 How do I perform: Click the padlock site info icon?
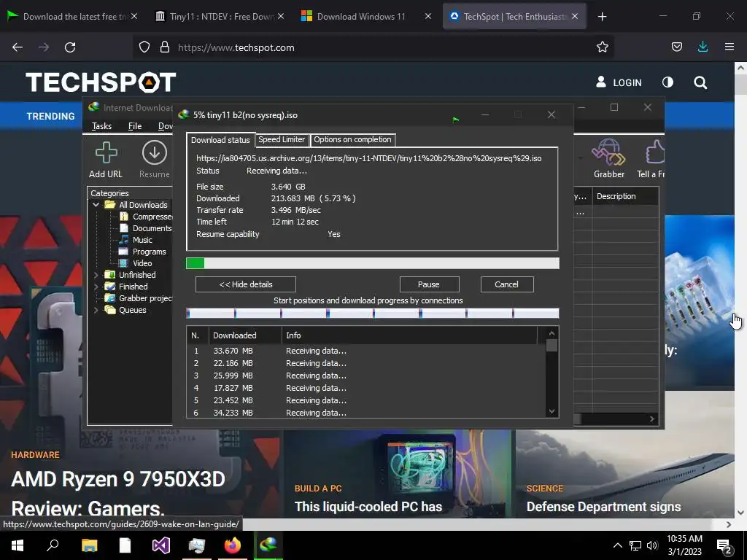tap(165, 47)
